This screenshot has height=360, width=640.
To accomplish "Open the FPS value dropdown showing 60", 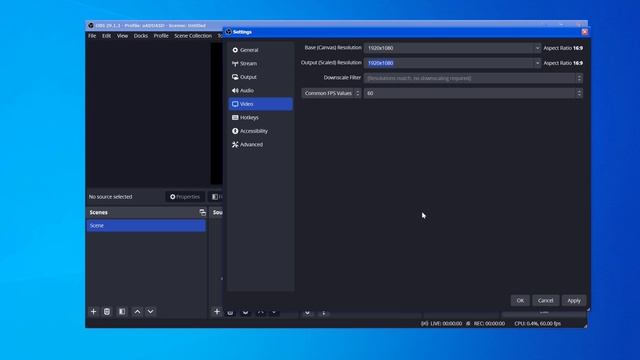I will click(x=473, y=93).
